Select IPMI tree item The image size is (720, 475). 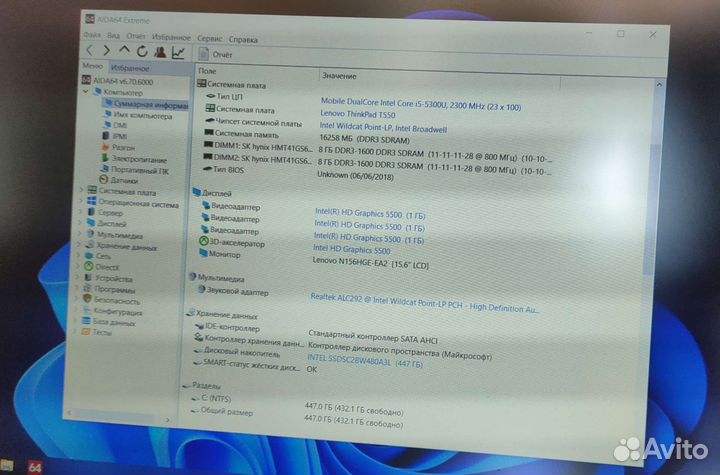[x=114, y=136]
